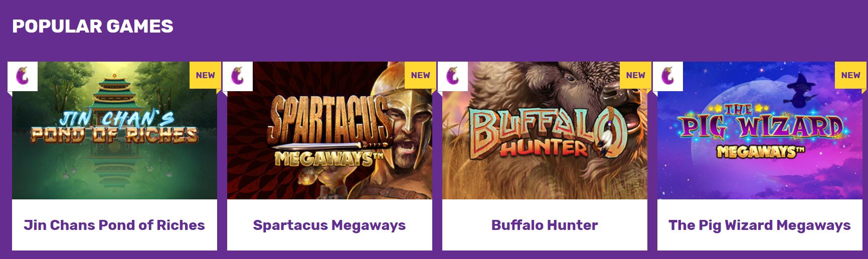
Task: Click Jin Chans Pond of Riches title link
Action: (x=114, y=225)
